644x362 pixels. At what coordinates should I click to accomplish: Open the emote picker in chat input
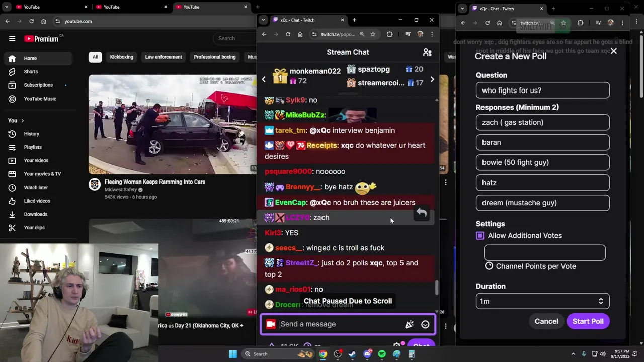pos(425,324)
